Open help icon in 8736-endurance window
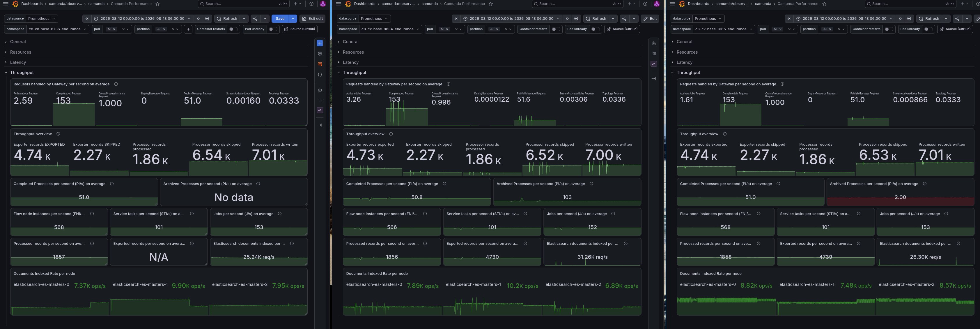 coord(311,4)
